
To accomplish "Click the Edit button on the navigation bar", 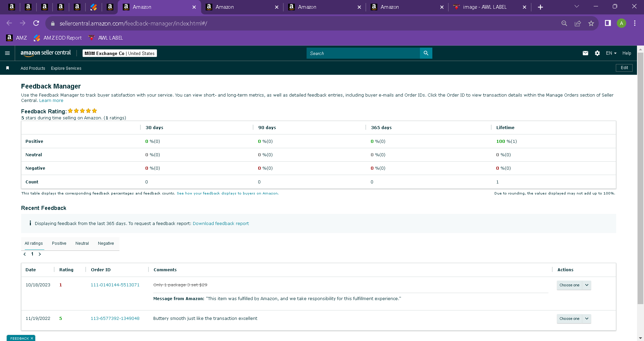I will click(x=624, y=68).
